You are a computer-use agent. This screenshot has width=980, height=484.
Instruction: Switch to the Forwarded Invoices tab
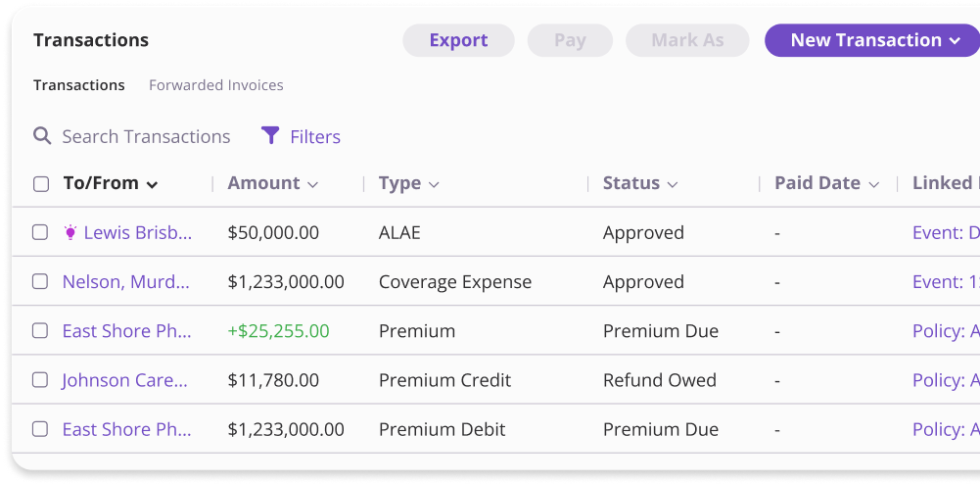pos(216,85)
